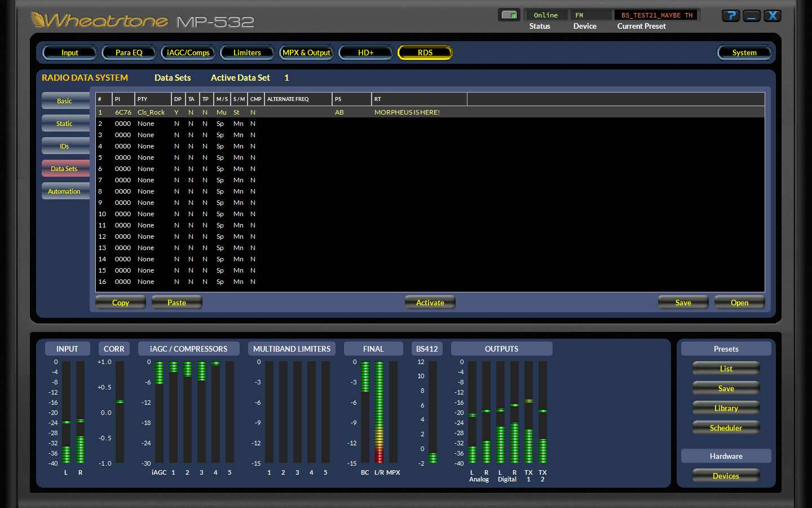Switch to the Input tab

point(70,52)
